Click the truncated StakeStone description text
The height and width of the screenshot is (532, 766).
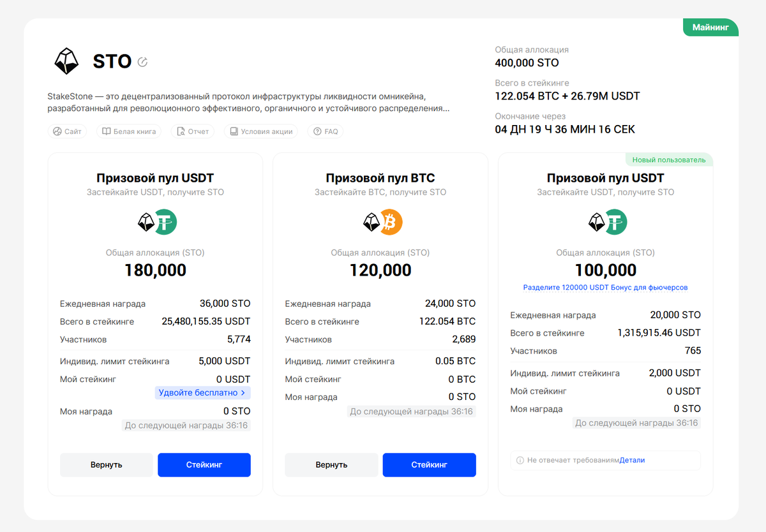coord(248,103)
